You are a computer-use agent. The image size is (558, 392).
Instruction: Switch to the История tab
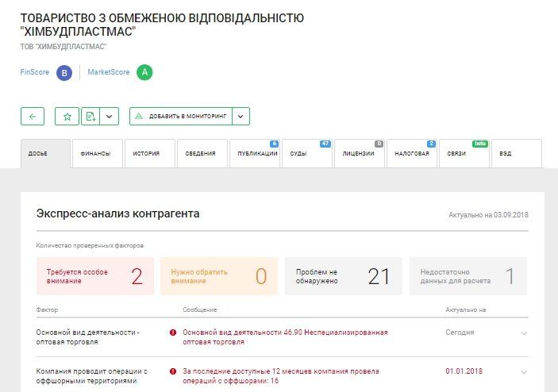pyautogui.click(x=150, y=153)
